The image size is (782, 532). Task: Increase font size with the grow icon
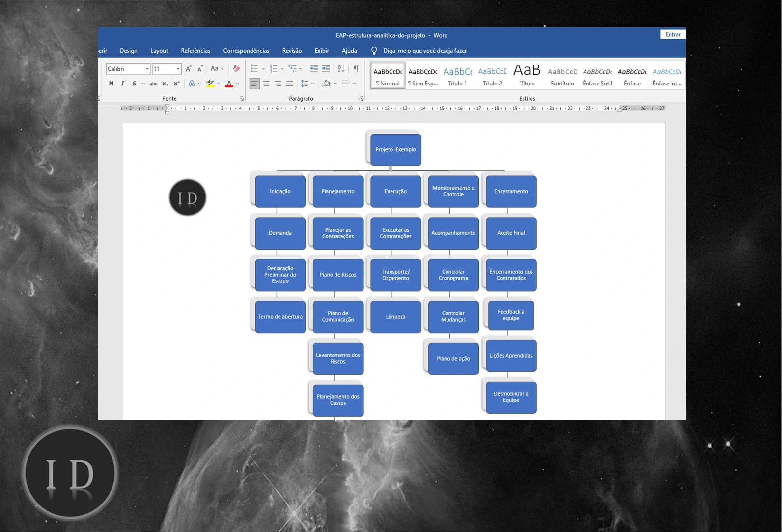pos(188,69)
